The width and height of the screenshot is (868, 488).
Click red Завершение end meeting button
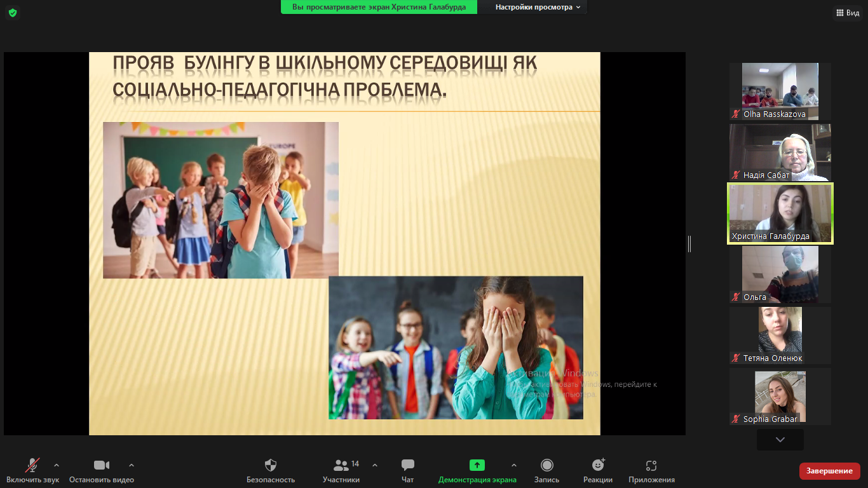[829, 471]
